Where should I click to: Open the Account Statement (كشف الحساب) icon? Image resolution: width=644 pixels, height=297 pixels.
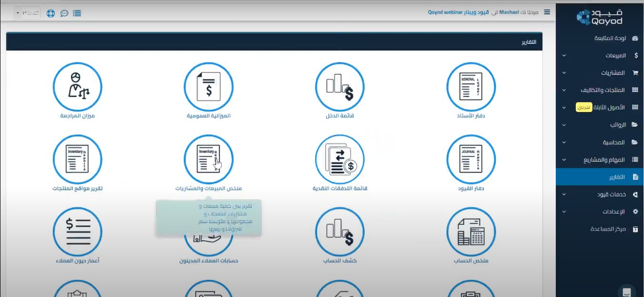click(x=339, y=232)
